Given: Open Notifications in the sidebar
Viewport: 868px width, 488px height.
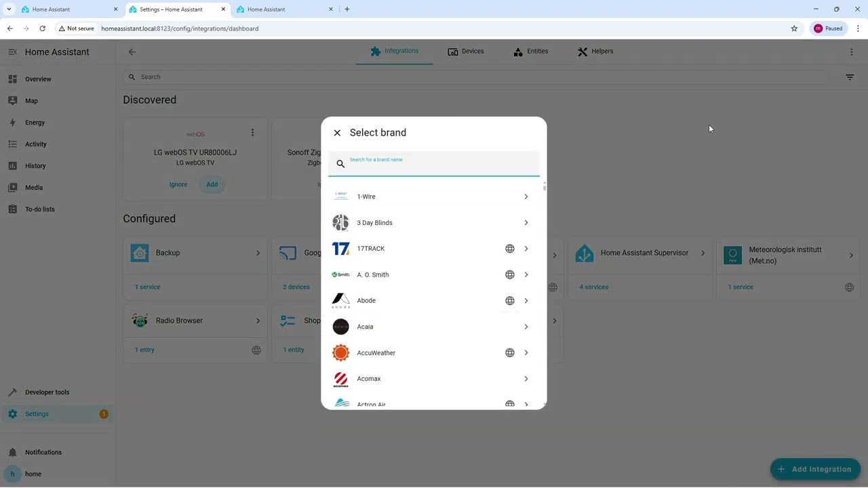Looking at the screenshot, I should [58, 452].
